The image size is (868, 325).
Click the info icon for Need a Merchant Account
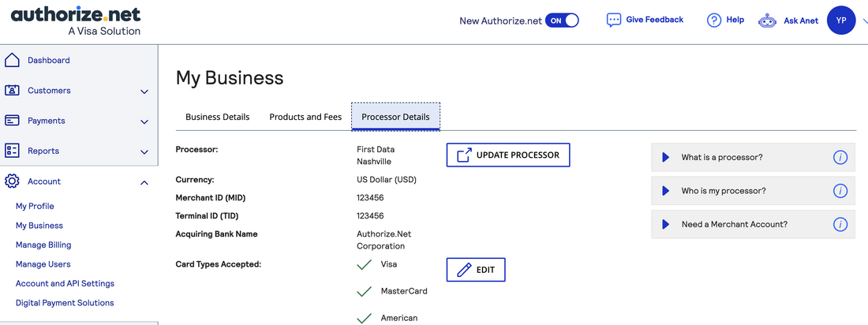click(840, 224)
